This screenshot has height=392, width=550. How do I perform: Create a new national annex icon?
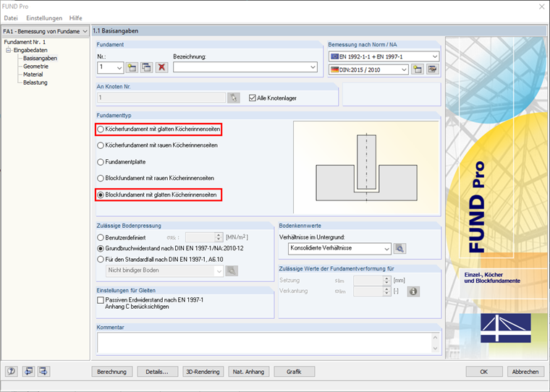coord(418,69)
